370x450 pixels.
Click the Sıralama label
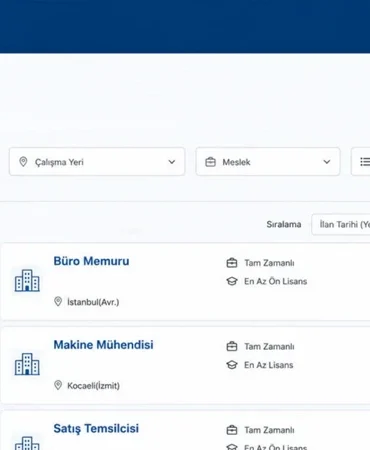(x=284, y=224)
